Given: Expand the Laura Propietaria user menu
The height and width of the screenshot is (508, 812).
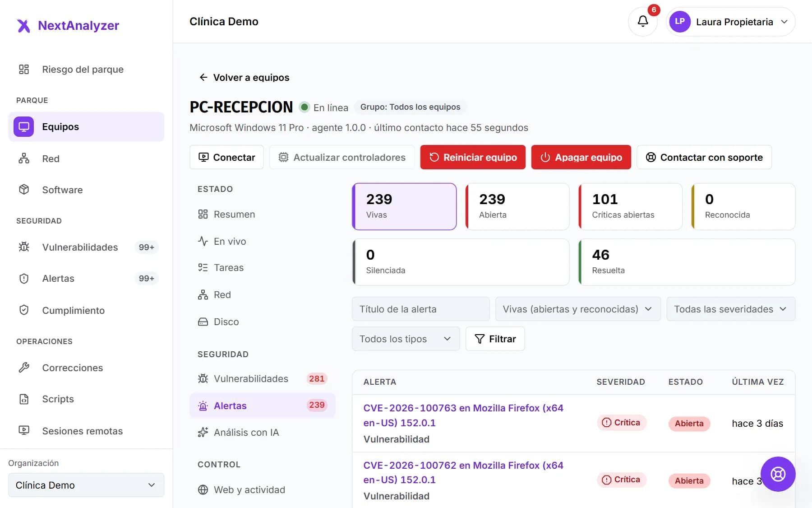Looking at the screenshot, I should (x=730, y=22).
